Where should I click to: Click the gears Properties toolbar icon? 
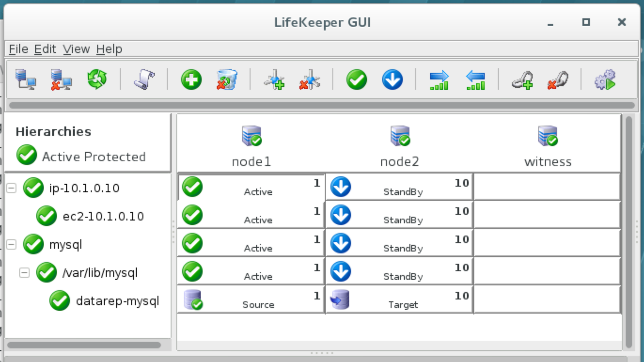(x=605, y=79)
